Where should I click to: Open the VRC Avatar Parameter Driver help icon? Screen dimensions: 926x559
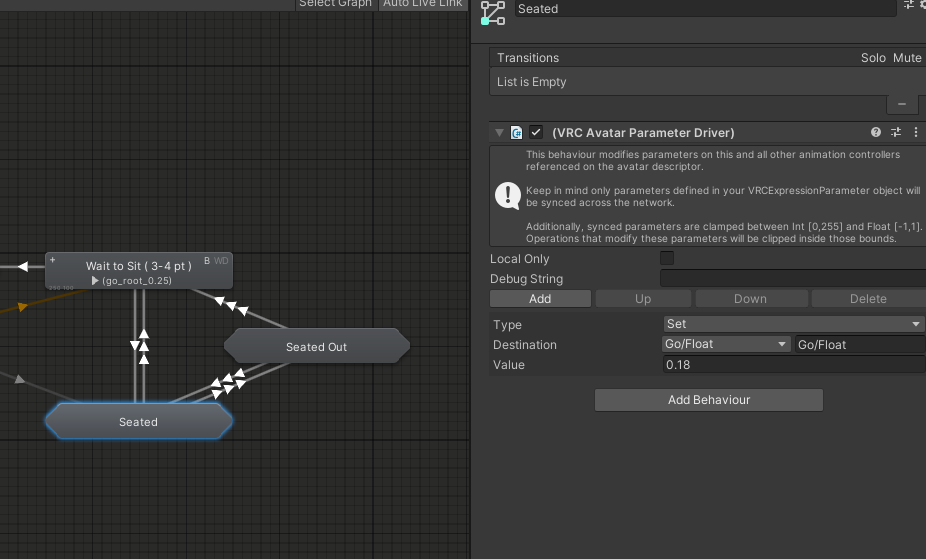876,132
